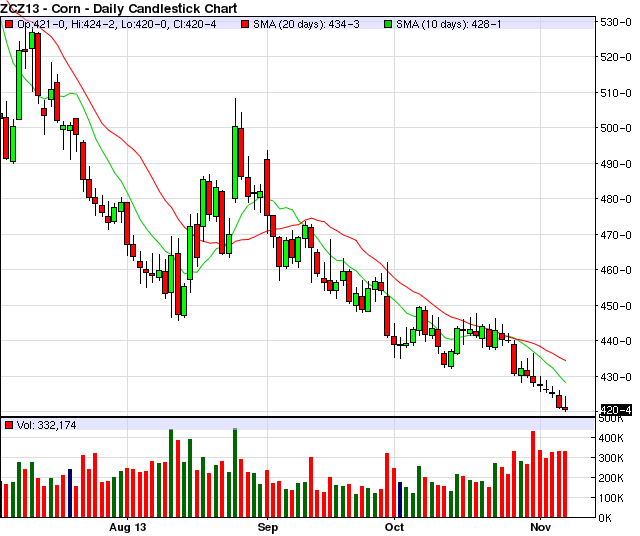Click the red price legend square before Op:421-0

[x=9, y=24]
